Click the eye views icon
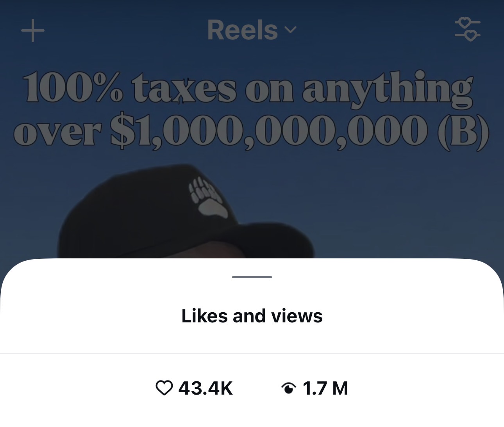Screen dimensions: 504x427 click(288, 388)
